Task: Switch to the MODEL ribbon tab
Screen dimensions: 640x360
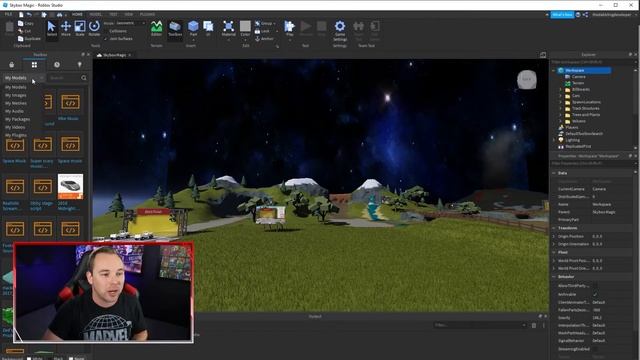Action: (96, 14)
